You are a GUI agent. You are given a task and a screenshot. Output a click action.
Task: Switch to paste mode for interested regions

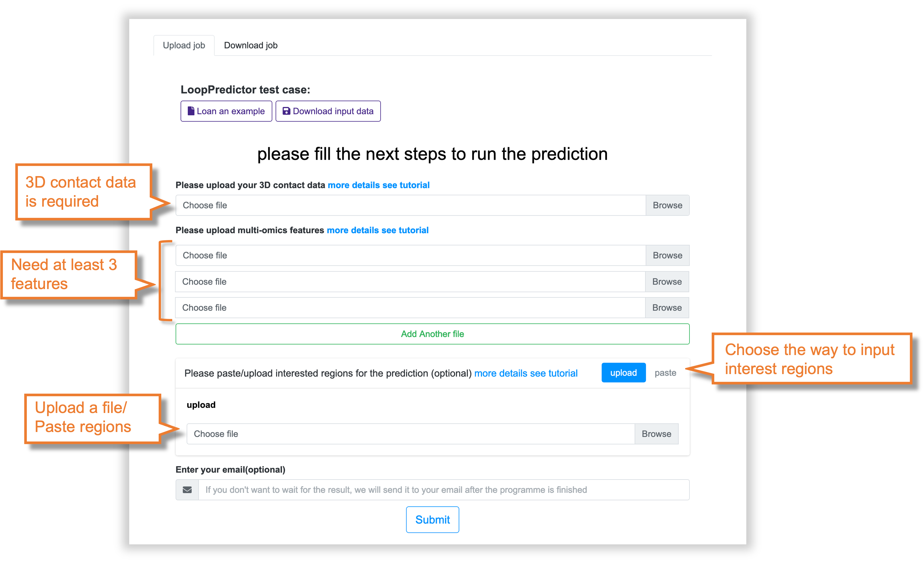point(665,373)
